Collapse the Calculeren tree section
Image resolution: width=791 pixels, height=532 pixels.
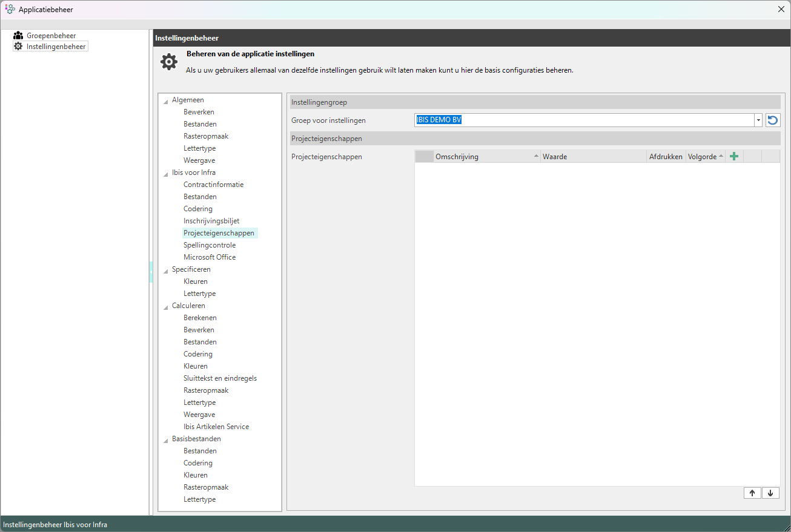(x=166, y=307)
